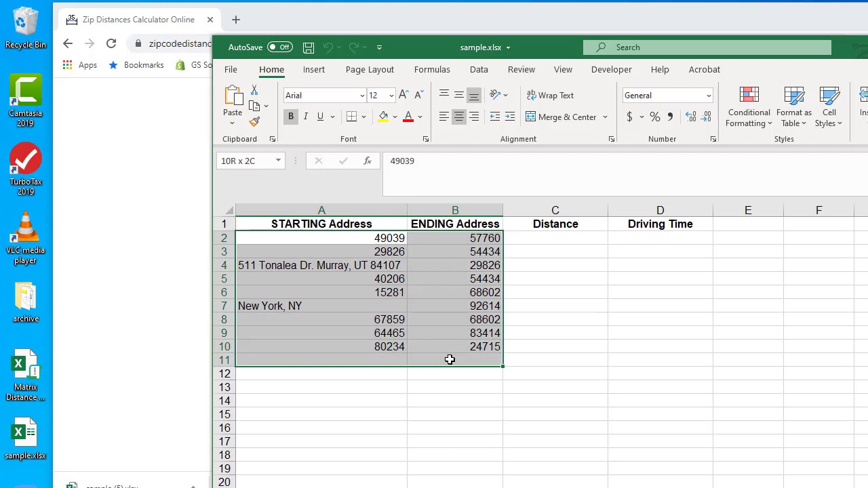Click the Undo arrow in Excel
Viewport: 868px width, 488px height.
click(328, 47)
